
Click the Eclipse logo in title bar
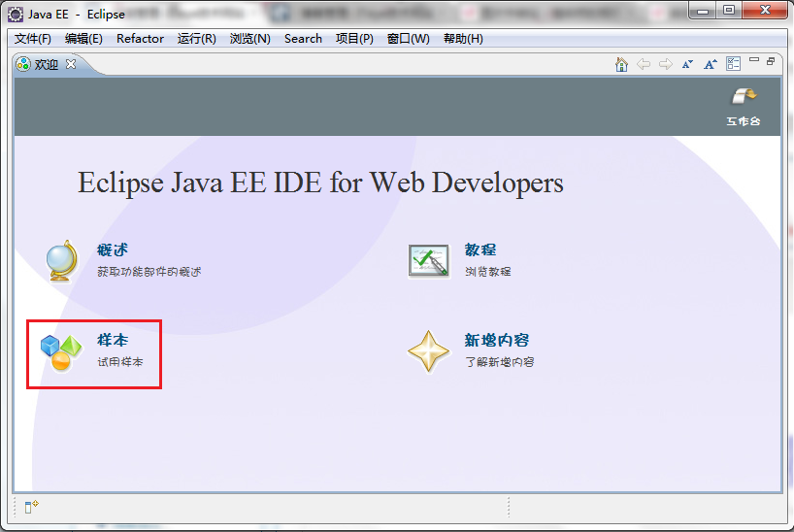coord(16,15)
